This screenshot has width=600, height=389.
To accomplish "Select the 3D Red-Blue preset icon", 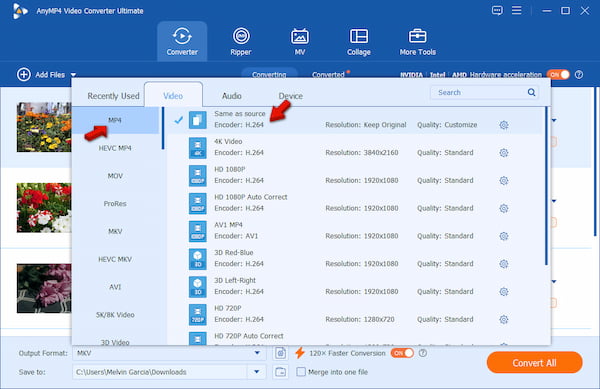I will coord(197,259).
